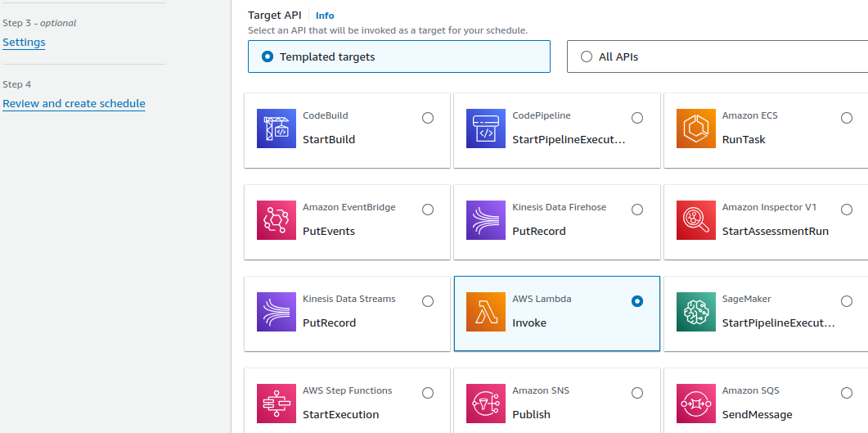Select the All APIs radio option

pos(586,57)
